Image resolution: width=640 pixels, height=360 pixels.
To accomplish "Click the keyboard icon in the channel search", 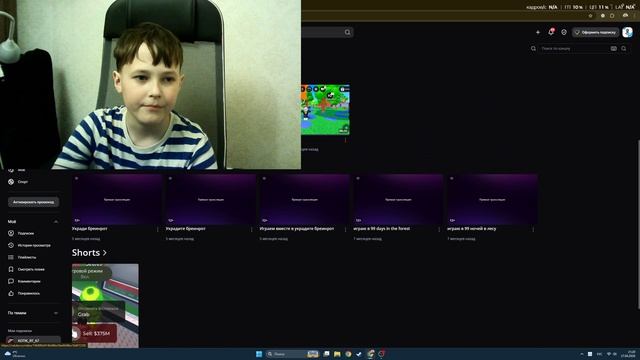I will click(613, 49).
